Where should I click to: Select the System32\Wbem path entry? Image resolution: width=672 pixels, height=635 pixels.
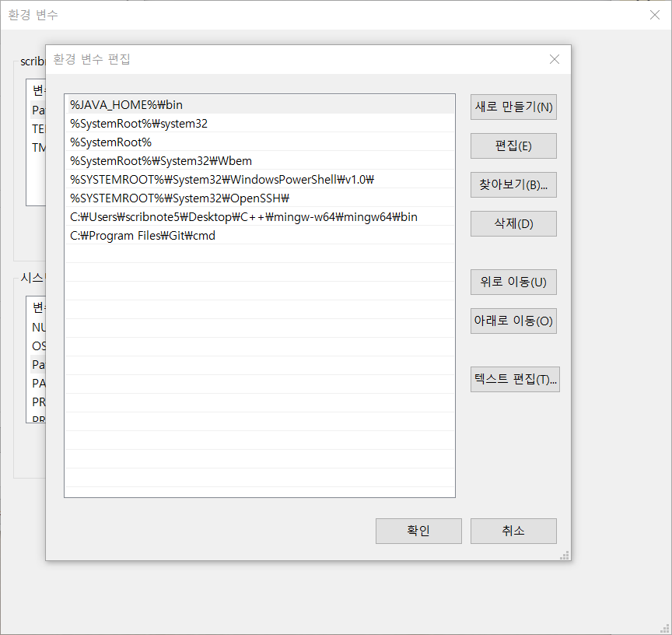(x=161, y=160)
